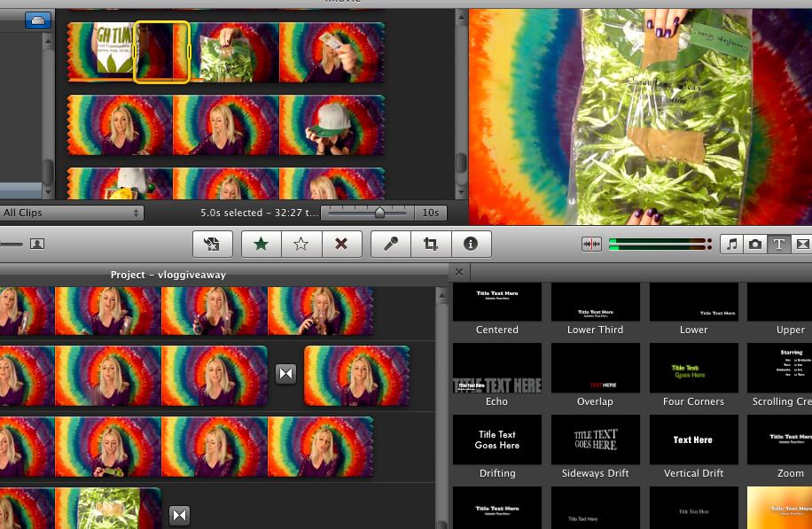This screenshot has width=812, height=529.
Task: Open the music and sound effects browser
Action: click(731, 244)
